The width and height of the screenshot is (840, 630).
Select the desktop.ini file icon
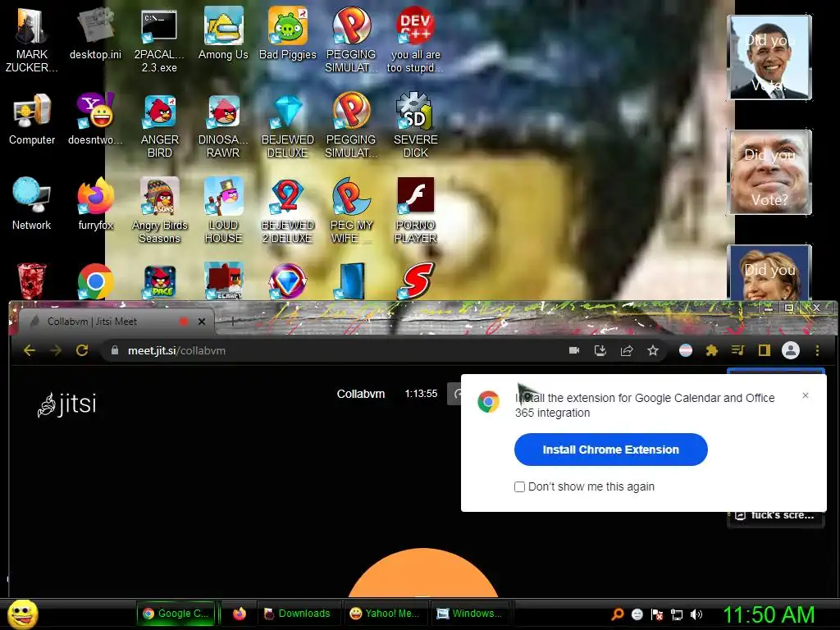pos(95,34)
